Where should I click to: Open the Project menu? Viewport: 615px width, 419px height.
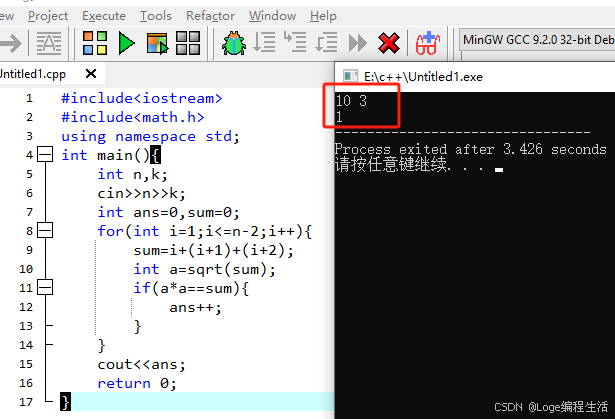[48, 16]
